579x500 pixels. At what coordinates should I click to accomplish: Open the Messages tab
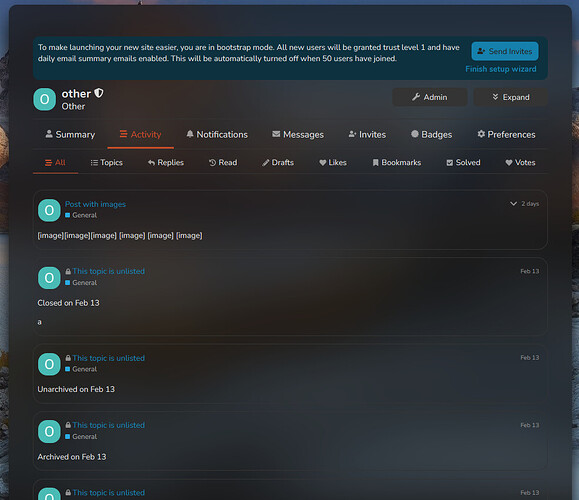coord(298,134)
